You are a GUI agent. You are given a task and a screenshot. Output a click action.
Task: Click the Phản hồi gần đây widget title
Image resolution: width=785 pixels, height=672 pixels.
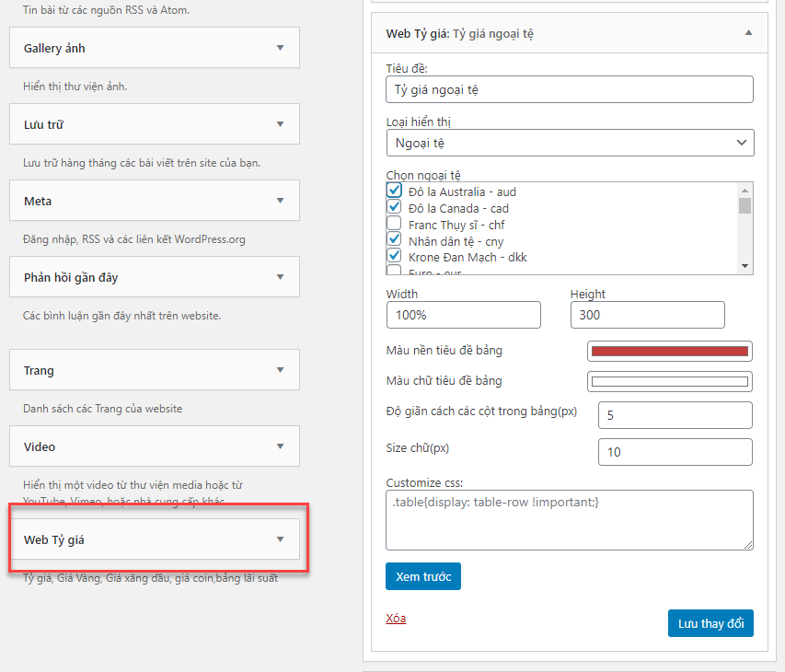coord(71,277)
